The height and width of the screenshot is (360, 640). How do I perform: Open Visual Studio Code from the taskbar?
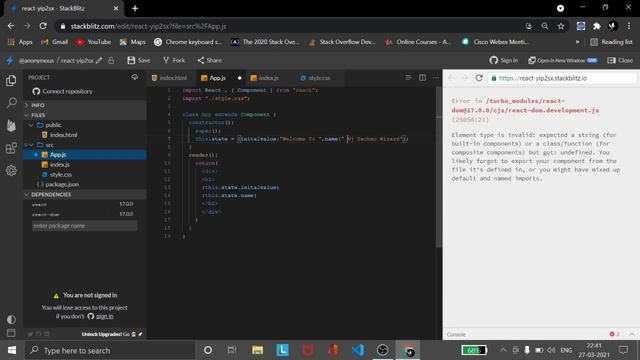tap(358, 350)
